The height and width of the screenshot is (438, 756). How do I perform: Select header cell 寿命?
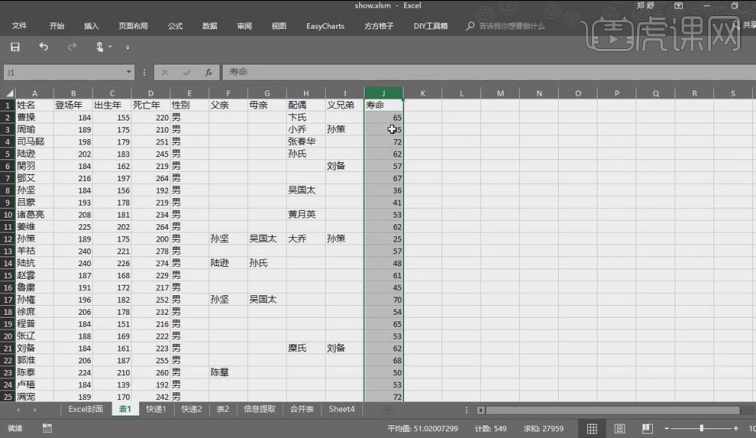coord(384,105)
